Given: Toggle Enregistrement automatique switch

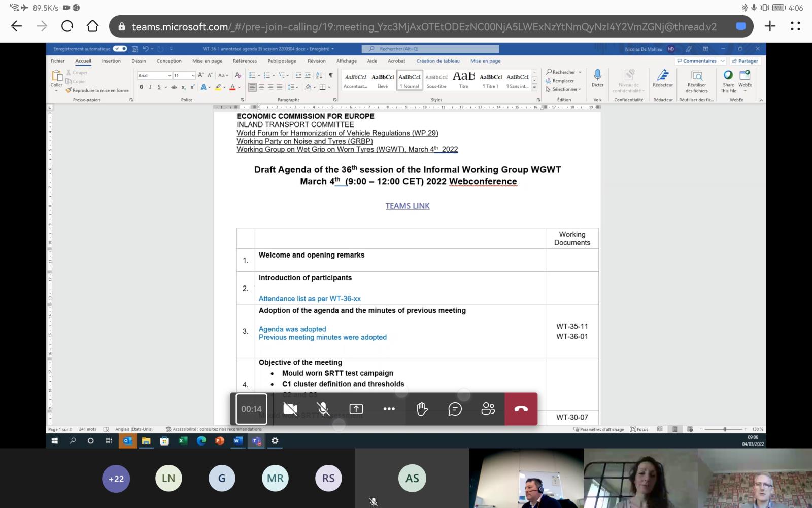Looking at the screenshot, I should pos(120,49).
